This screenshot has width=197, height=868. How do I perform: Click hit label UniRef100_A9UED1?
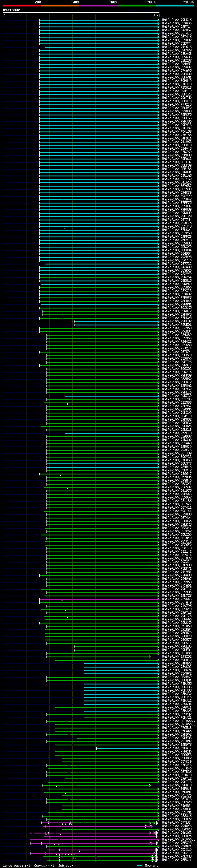tap(177, 325)
